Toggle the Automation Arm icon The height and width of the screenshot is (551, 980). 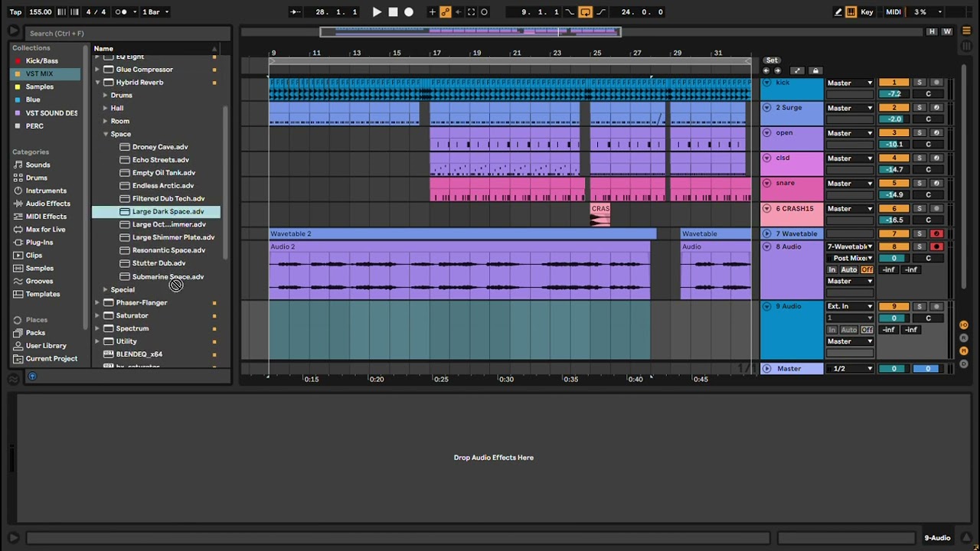(x=445, y=11)
